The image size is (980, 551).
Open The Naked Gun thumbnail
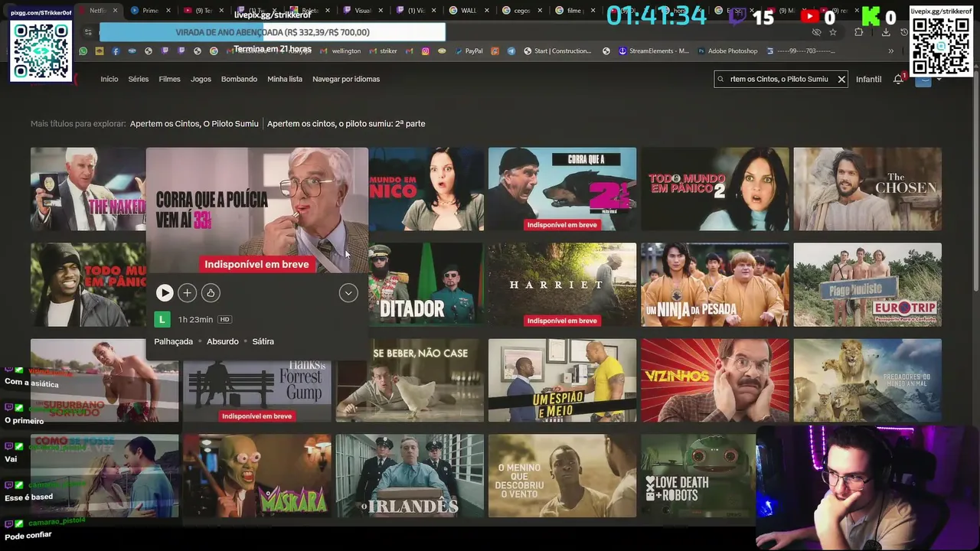click(87, 189)
